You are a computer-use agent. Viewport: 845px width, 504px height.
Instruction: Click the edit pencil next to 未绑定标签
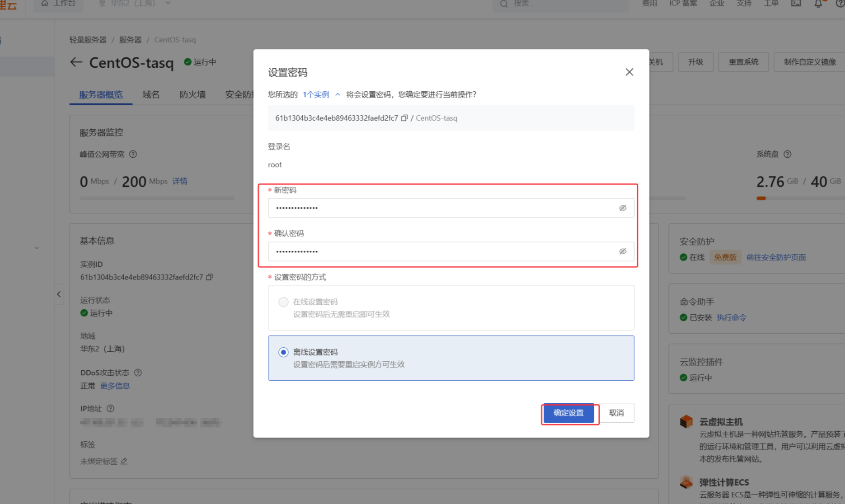coord(125,461)
